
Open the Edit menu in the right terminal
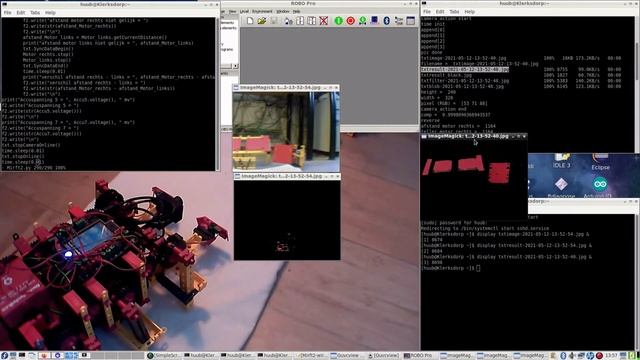pos(440,12)
